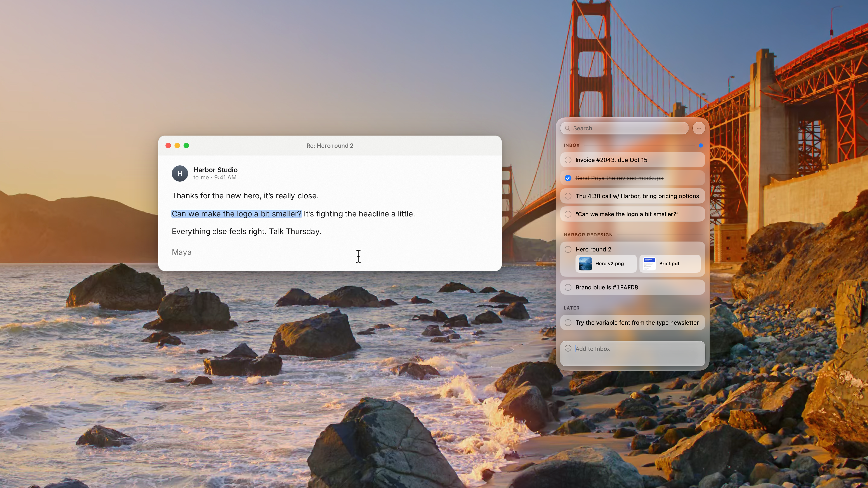Screen dimensions: 868x488
Task: Complete the variable font newsletter task
Action: pos(568,323)
